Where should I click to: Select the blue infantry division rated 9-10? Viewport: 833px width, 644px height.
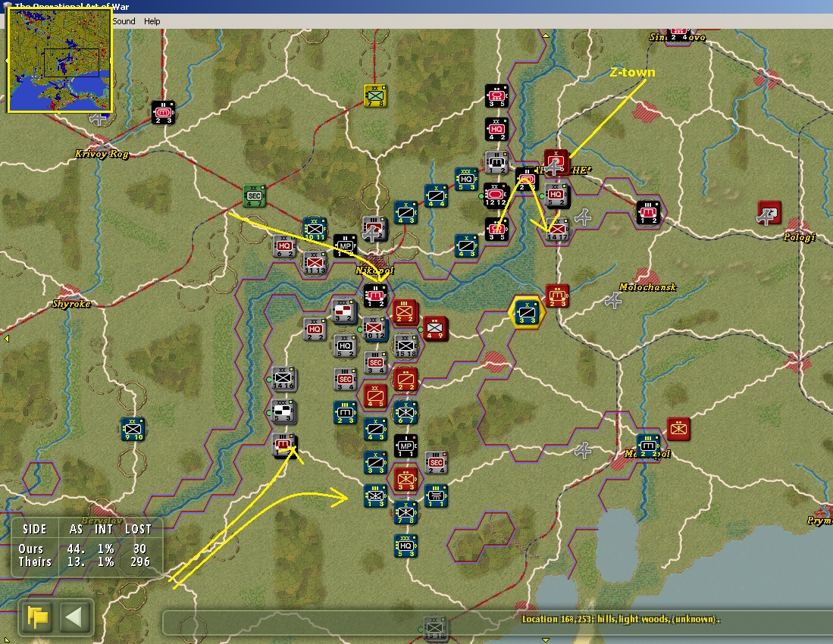pyautogui.click(x=133, y=429)
